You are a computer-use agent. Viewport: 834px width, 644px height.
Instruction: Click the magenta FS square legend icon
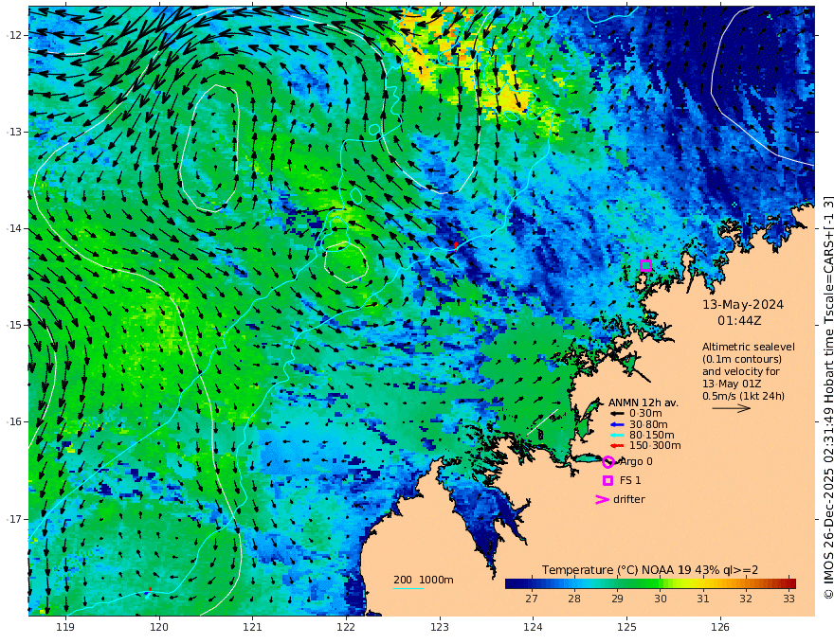pos(607,481)
